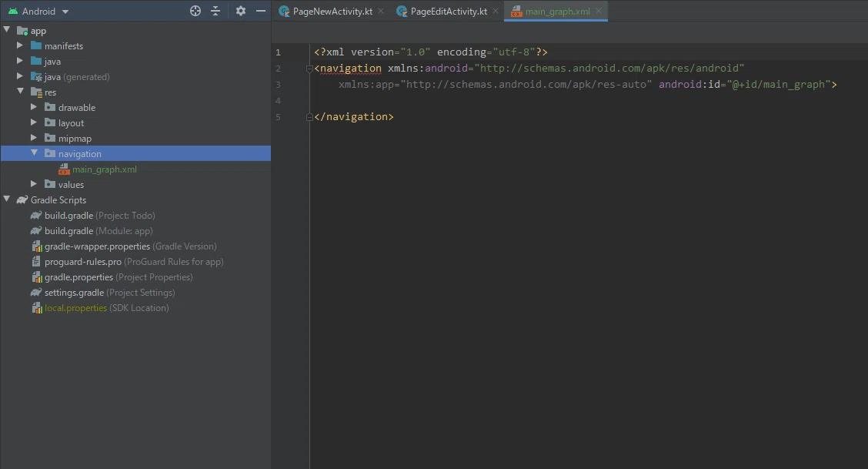
Task: Click the Android robot icon in project header
Action: (x=13, y=11)
